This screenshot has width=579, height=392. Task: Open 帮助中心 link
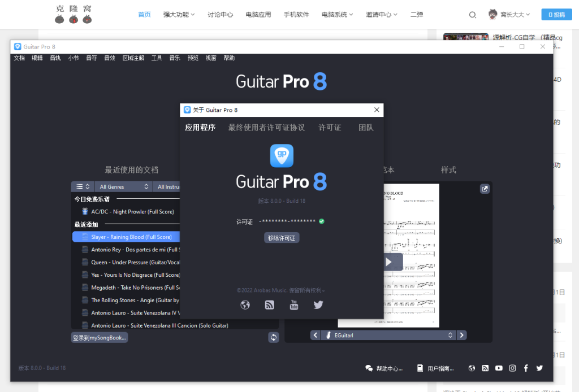(384, 368)
